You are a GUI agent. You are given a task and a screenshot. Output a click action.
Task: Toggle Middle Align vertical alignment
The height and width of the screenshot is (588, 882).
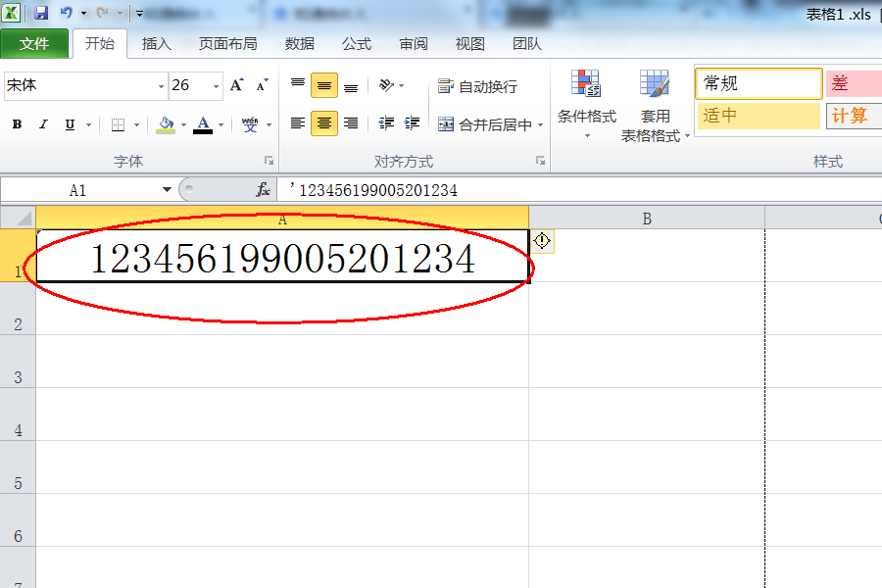point(324,85)
